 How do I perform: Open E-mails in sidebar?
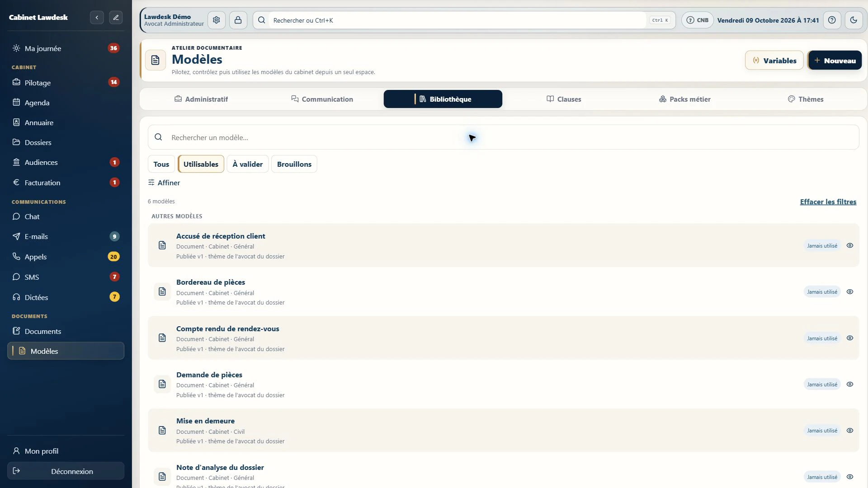[x=66, y=236]
